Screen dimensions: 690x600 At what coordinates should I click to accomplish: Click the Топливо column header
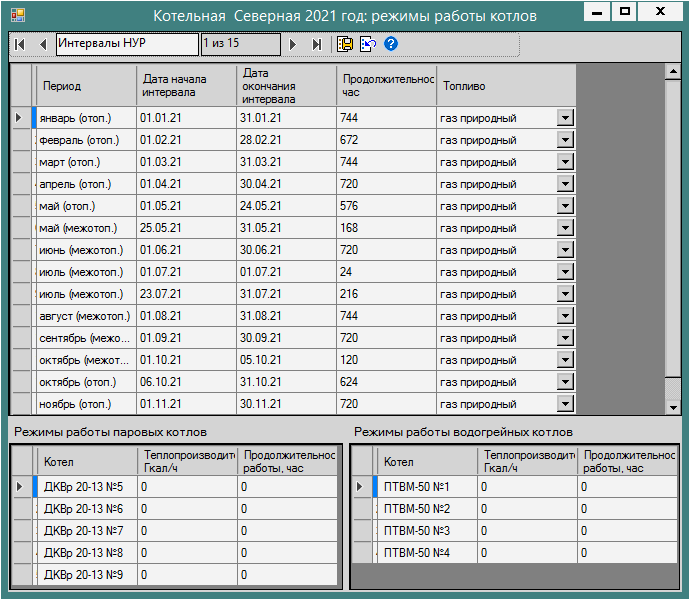[506, 86]
